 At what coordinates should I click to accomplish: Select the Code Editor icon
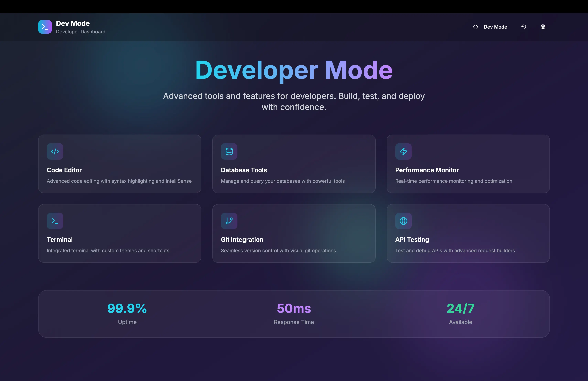(x=55, y=151)
